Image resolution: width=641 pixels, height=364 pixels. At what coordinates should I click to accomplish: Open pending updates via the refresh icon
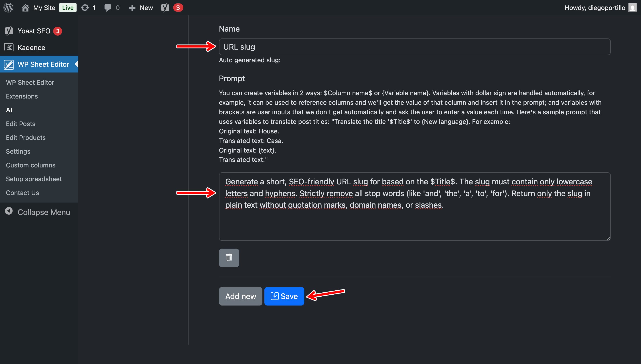[85, 8]
